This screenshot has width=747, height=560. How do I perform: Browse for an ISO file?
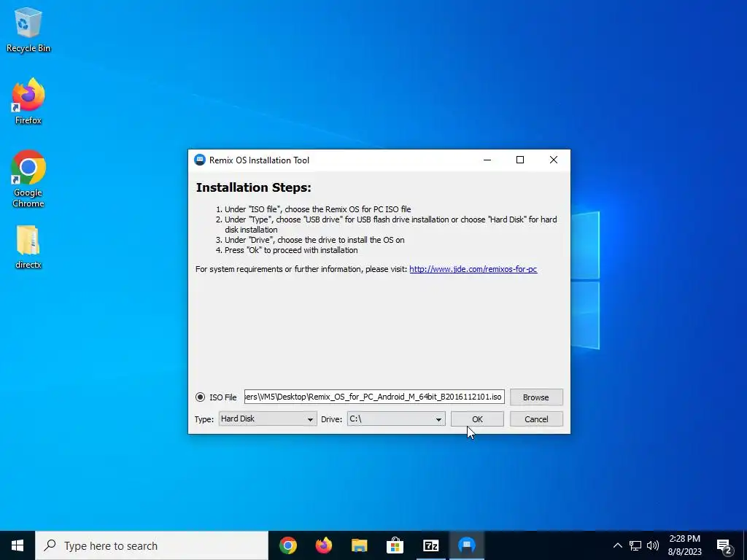coord(536,397)
